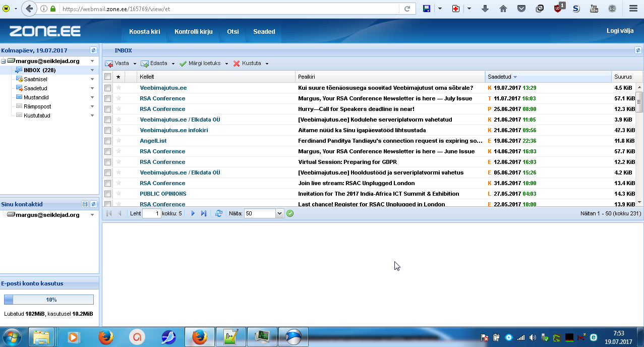Tick checkbox for Kodulehe serveriplatvorm vahetatud message
The height and width of the screenshot is (347, 644).
[x=107, y=120]
